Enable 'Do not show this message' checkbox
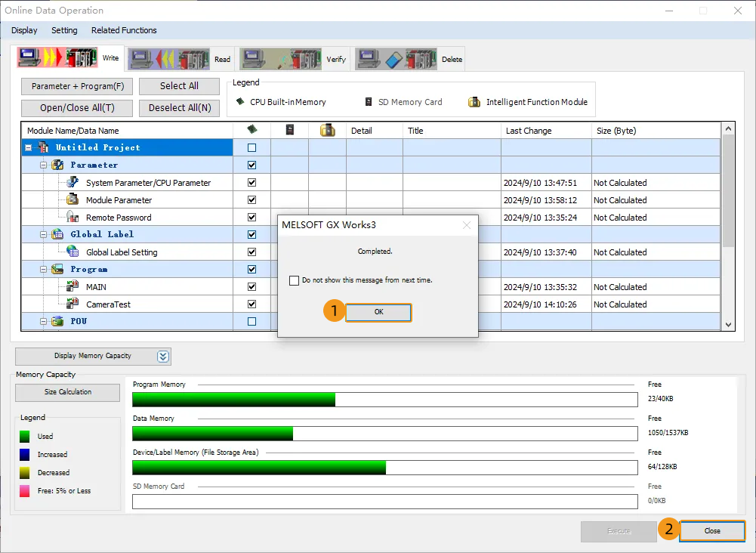The image size is (756, 553). point(295,280)
